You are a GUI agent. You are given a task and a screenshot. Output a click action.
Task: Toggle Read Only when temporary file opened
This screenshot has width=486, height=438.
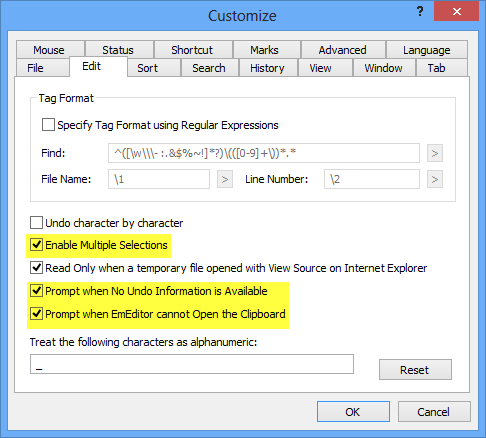click(x=36, y=268)
